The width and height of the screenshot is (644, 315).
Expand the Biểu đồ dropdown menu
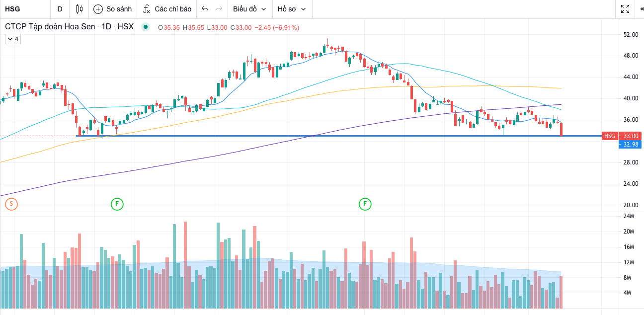pos(249,9)
